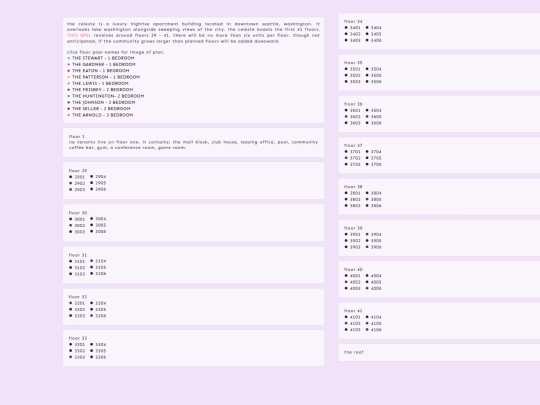The height and width of the screenshot is (405, 540).
Task: Select unit 3503 on floor 35
Action: 355,82
